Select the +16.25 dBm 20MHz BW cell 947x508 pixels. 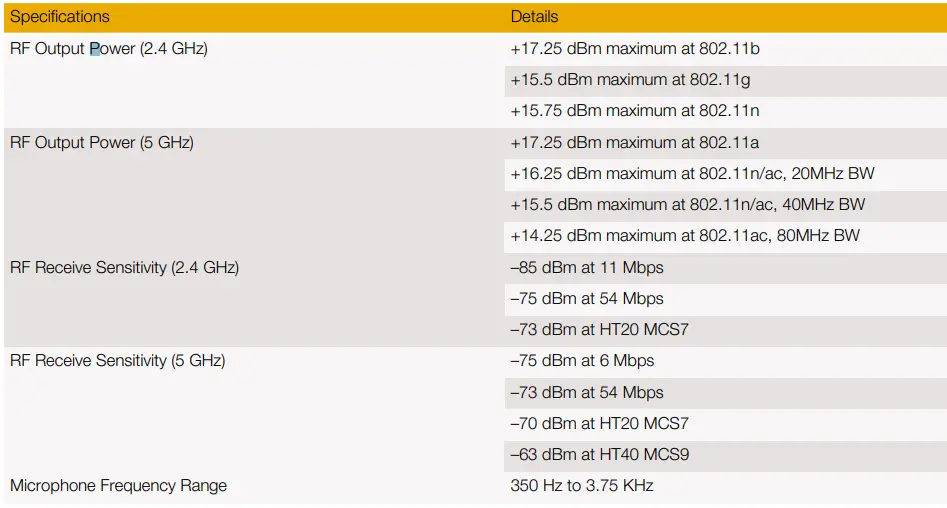click(x=692, y=173)
